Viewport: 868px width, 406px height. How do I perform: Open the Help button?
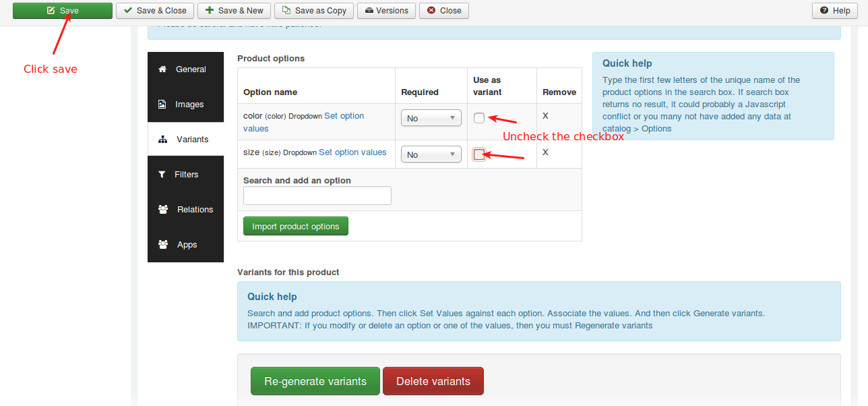834,11
